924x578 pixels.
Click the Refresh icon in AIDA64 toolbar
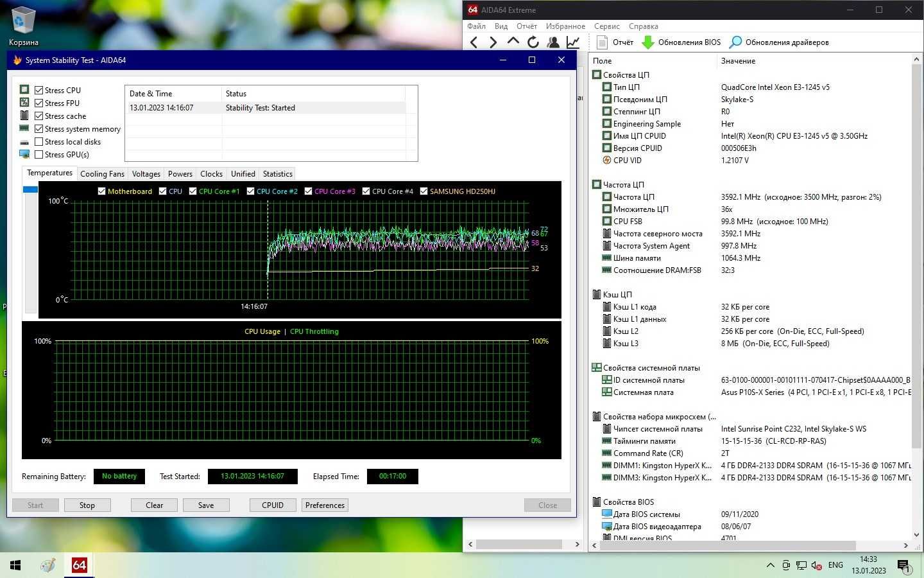tap(533, 42)
